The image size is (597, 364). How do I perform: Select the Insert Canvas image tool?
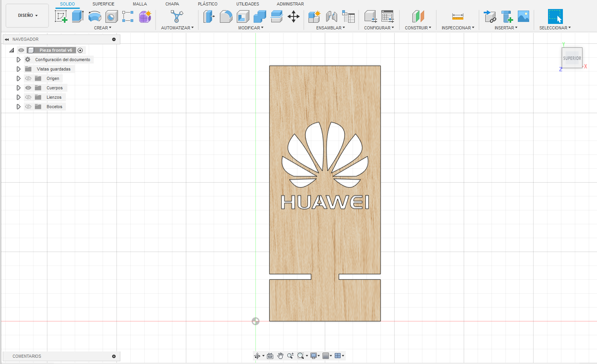523,16
